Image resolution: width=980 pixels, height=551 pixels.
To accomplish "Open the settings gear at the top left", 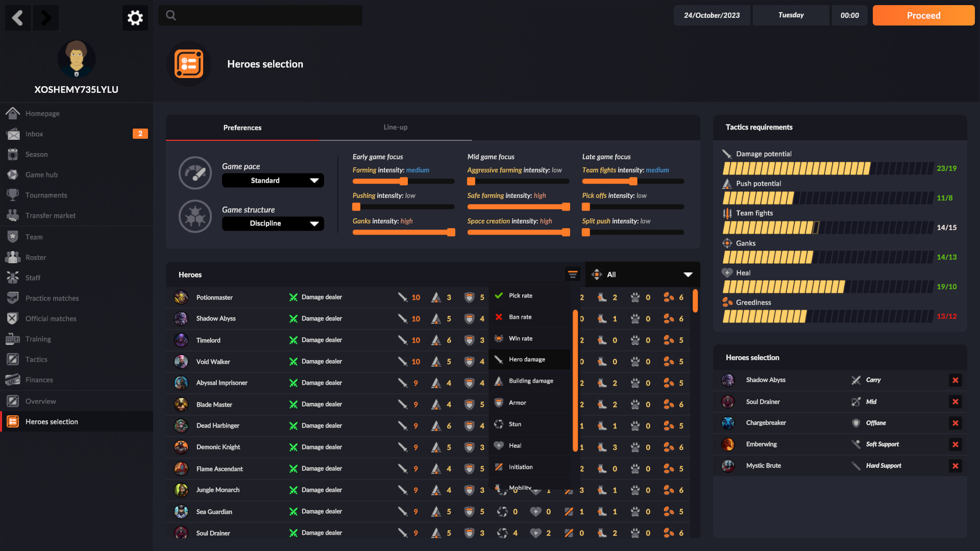I will (x=135, y=17).
